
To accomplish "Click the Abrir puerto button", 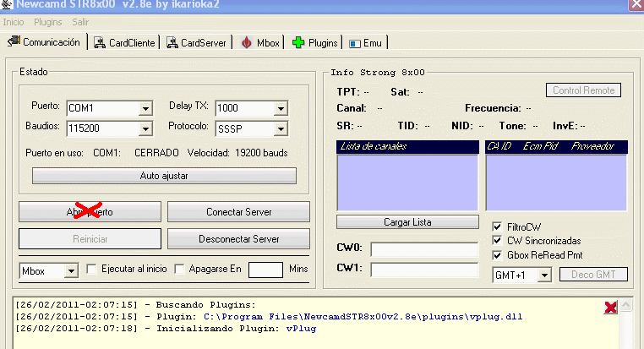I will tap(90, 212).
